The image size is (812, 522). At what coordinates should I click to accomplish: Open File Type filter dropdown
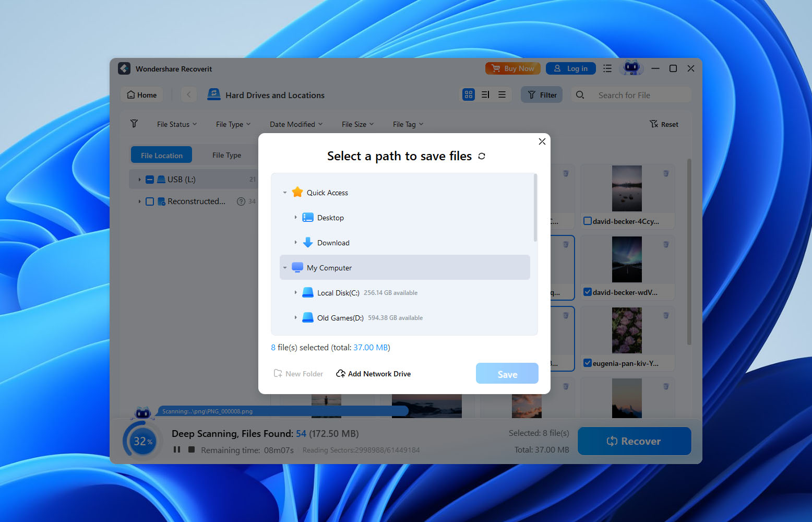[233, 124]
